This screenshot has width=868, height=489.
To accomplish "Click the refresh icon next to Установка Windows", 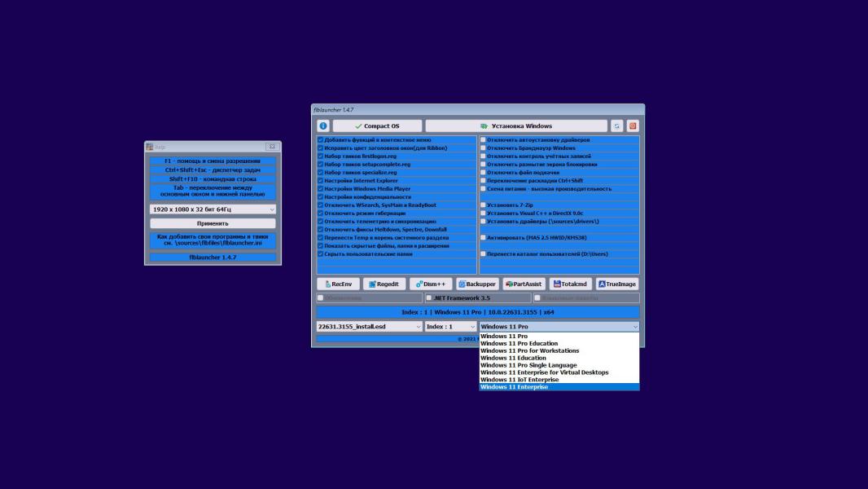I will coord(617,126).
